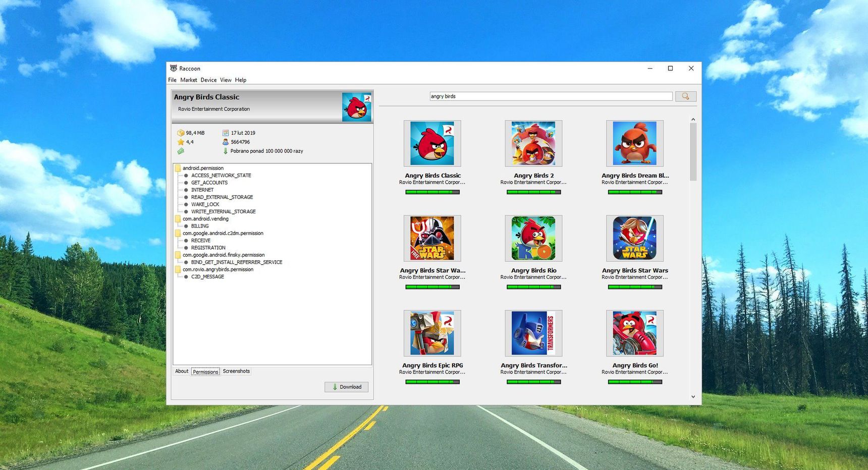The width and height of the screenshot is (868, 470).
Task: Collapse the com.google.android.c2dm.permission folder
Action: click(x=178, y=233)
